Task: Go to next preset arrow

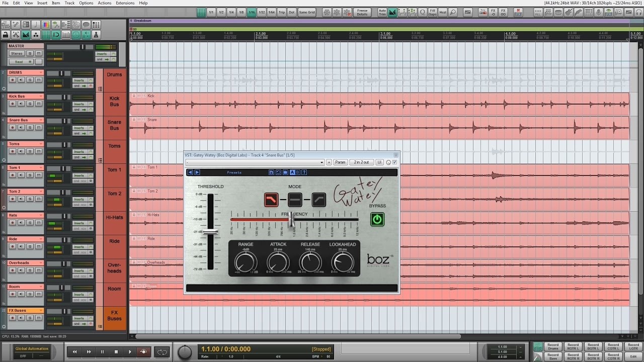Action: tap(197, 172)
